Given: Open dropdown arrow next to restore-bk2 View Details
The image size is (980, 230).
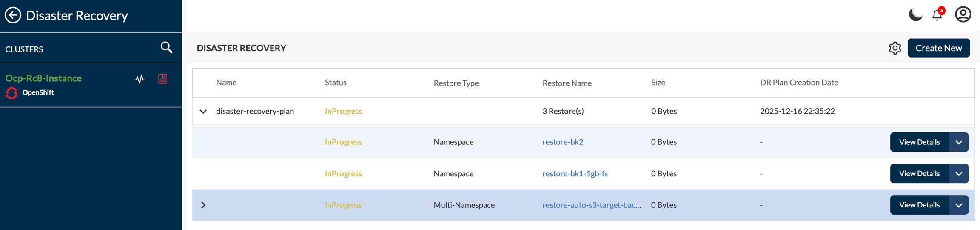Looking at the screenshot, I should pos(959,142).
